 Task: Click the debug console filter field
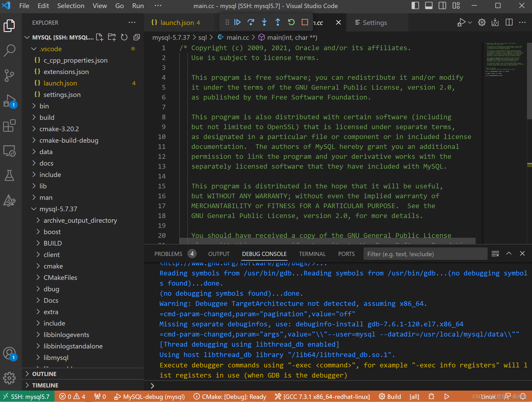tap(425, 254)
